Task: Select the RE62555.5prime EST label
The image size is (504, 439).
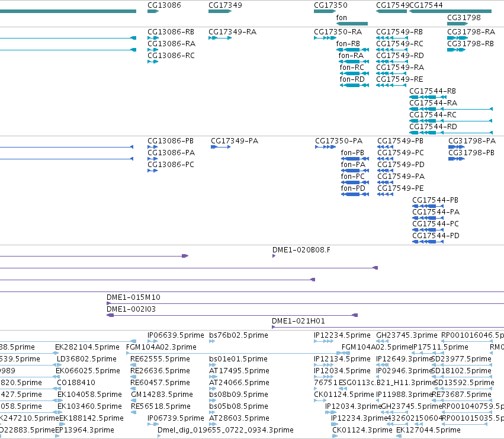Action: pyautogui.click(x=160, y=359)
